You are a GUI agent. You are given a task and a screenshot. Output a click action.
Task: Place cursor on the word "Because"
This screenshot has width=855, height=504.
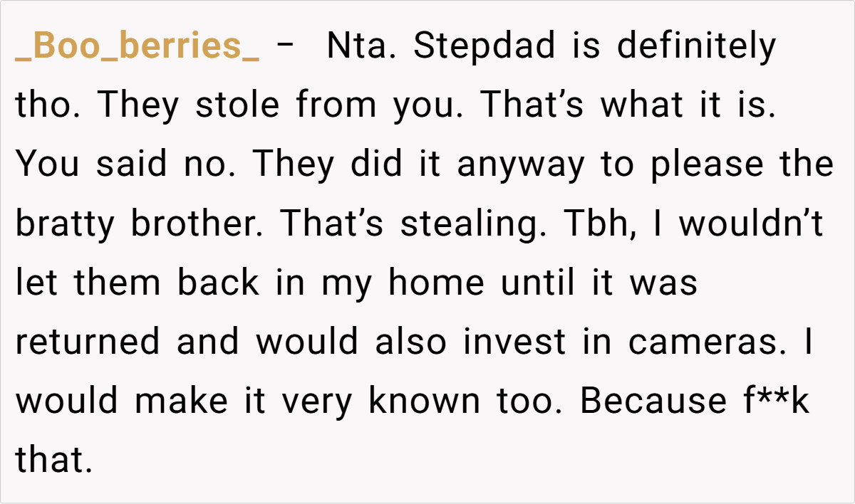(x=638, y=401)
